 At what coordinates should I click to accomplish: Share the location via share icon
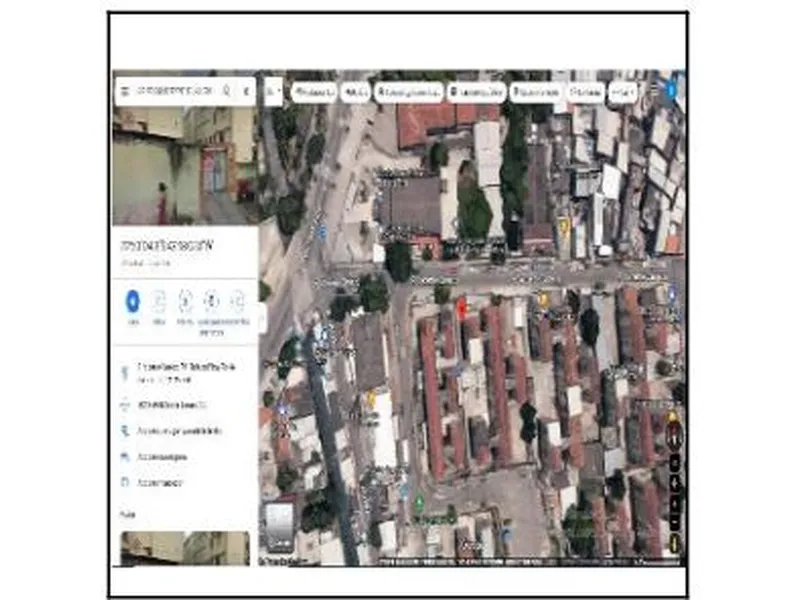point(237,300)
